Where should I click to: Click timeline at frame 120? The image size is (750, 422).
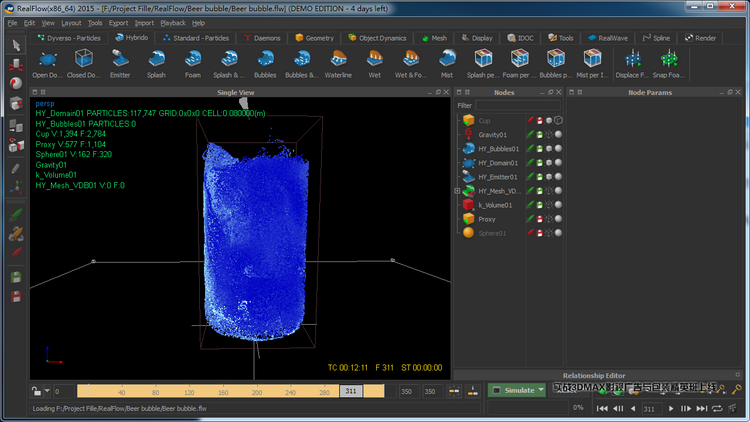pos(189,392)
